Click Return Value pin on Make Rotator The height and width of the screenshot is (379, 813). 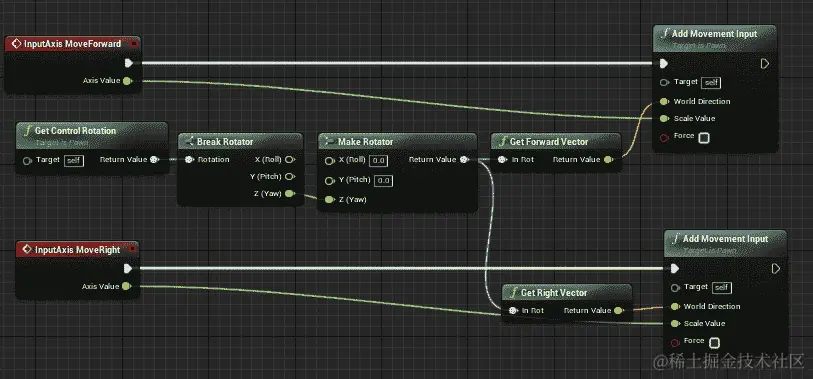[x=464, y=160]
